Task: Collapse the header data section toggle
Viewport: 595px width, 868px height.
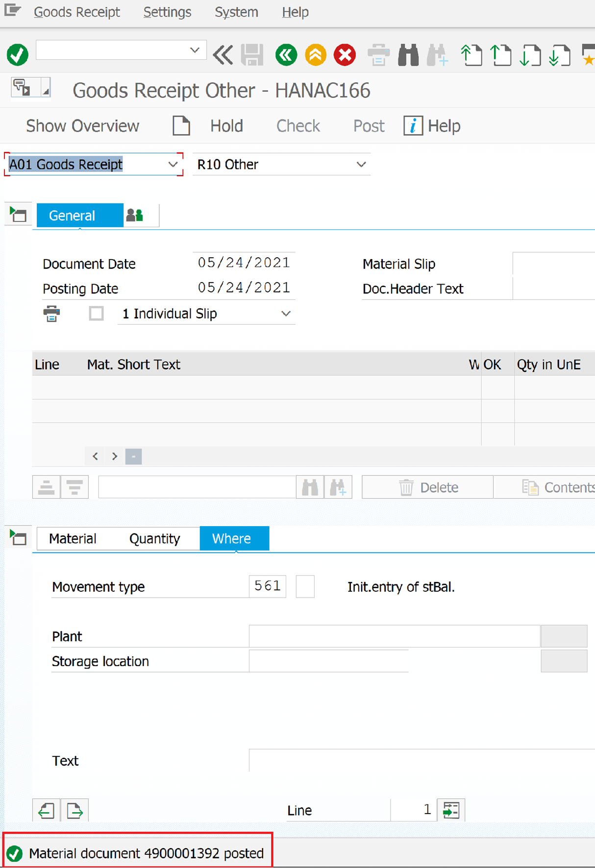Action: (x=18, y=215)
